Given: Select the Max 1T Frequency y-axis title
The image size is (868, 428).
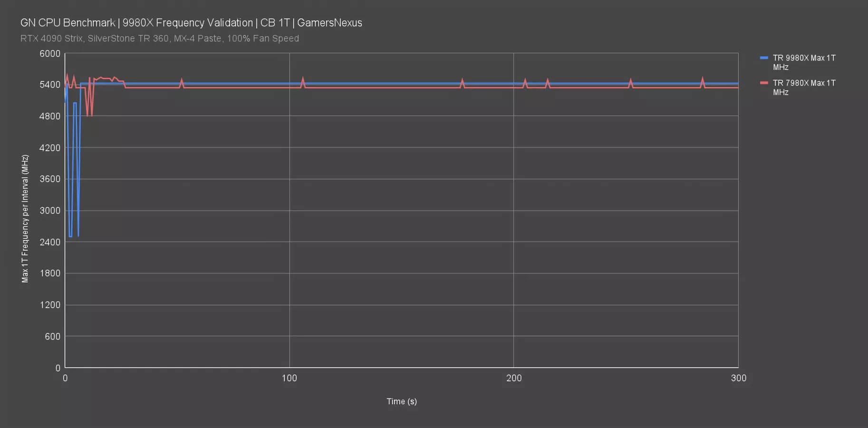Looking at the screenshot, I should (x=25, y=219).
